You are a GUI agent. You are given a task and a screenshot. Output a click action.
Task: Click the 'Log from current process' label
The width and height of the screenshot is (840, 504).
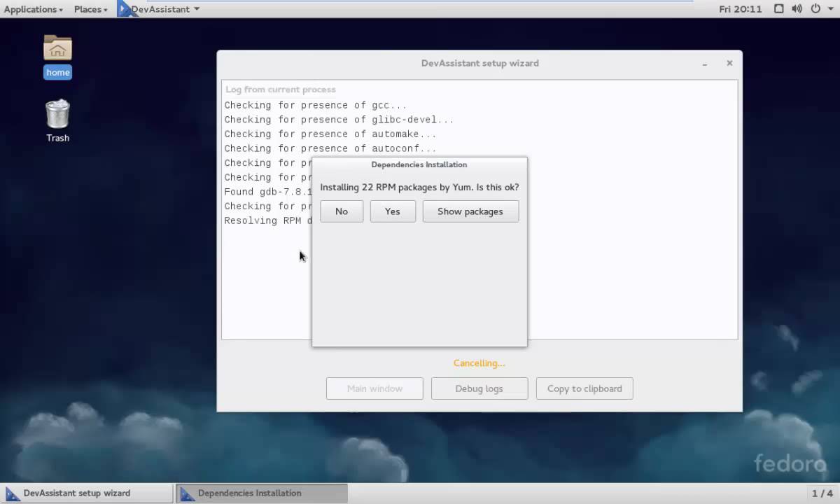coord(281,90)
